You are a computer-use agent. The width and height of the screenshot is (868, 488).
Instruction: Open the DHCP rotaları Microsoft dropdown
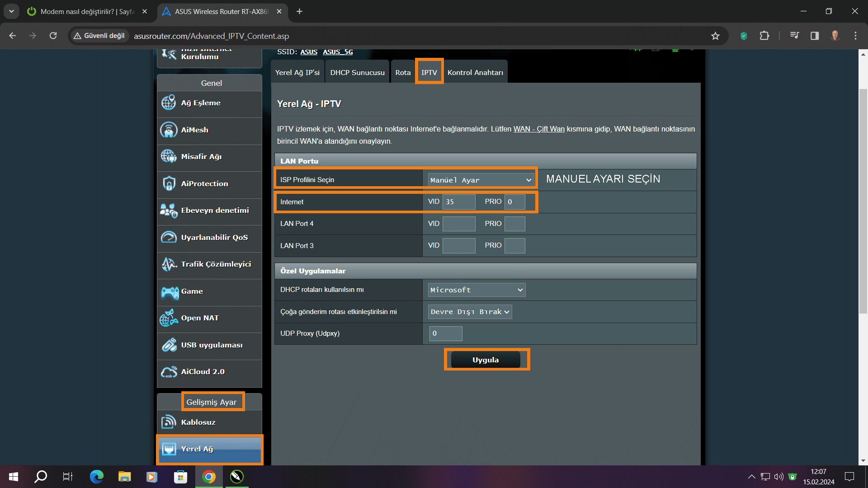click(x=476, y=290)
